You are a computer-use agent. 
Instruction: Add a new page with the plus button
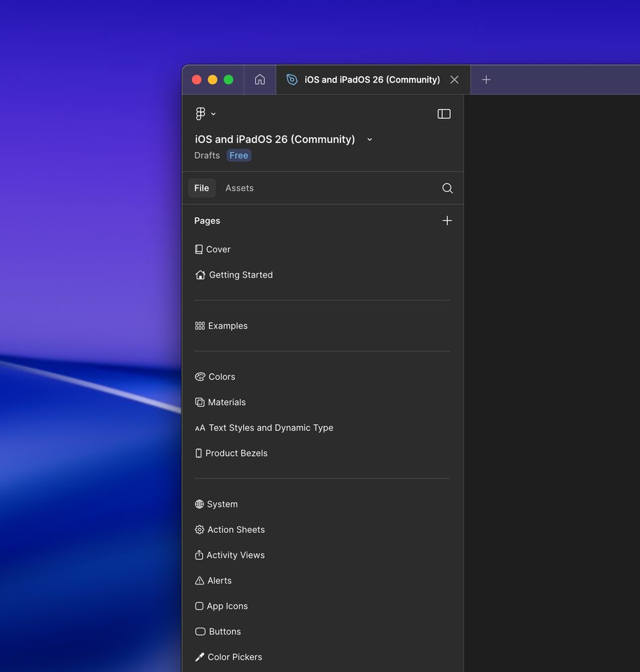447,220
